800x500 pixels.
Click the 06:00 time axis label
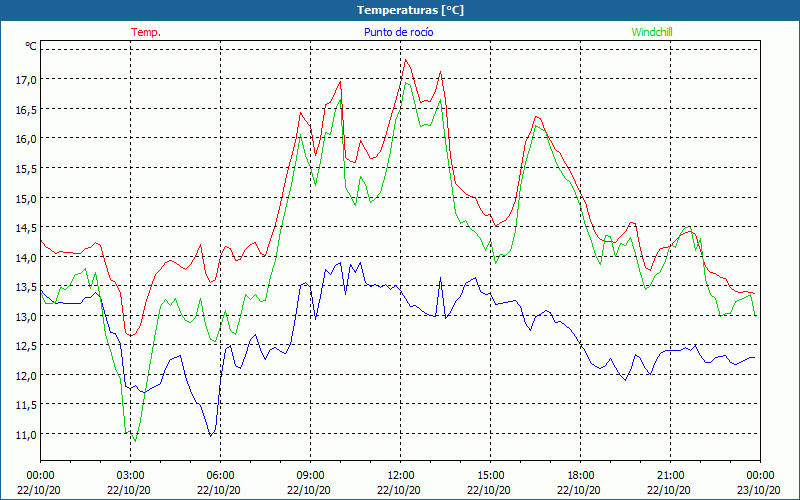point(220,476)
